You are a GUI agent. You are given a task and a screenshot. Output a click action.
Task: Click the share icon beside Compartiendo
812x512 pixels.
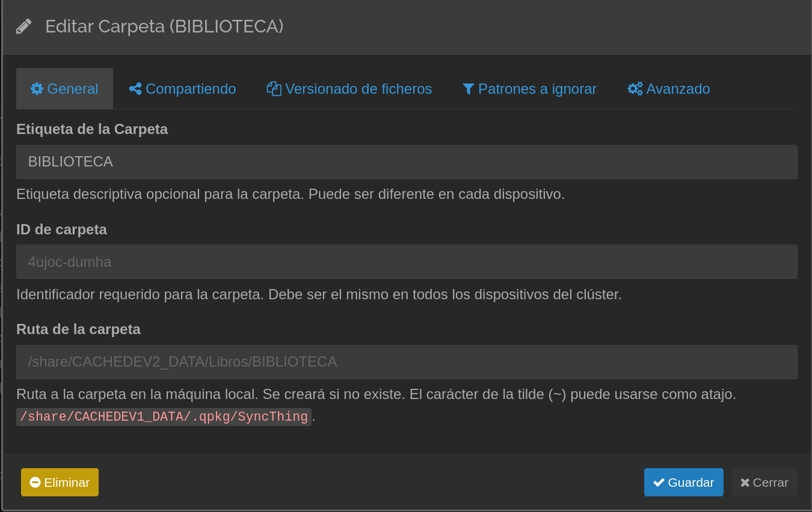[135, 89]
